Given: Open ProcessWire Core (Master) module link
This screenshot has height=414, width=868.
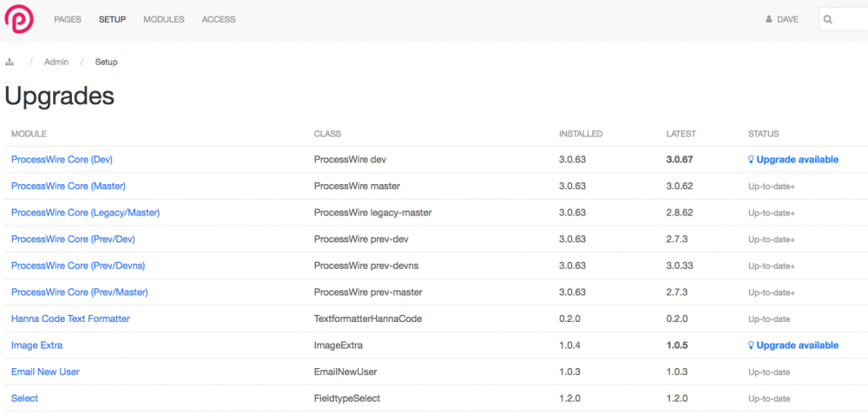Looking at the screenshot, I should click(68, 186).
